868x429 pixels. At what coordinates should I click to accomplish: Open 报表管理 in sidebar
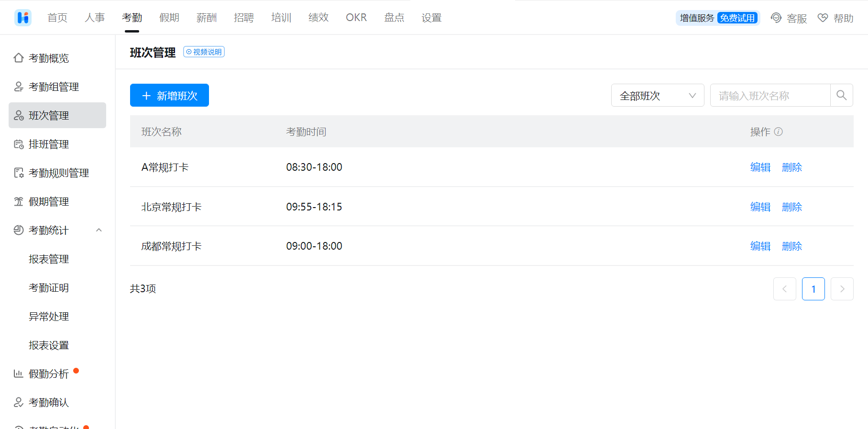(49, 259)
